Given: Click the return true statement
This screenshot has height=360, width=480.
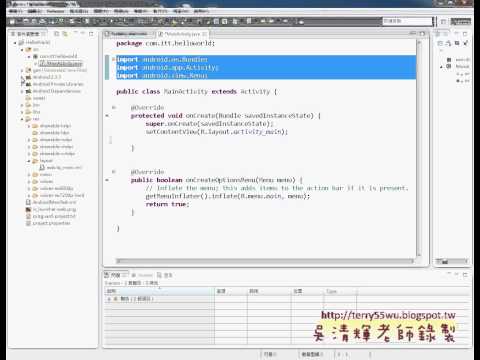Looking at the screenshot, I should pos(167,204).
